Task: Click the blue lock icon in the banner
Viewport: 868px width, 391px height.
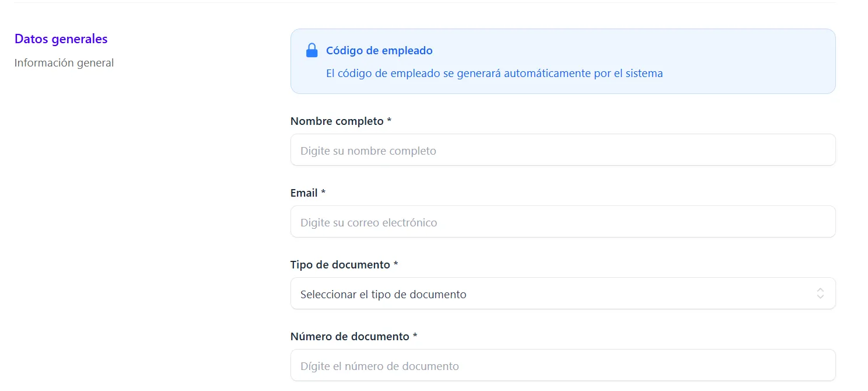Action: point(312,50)
